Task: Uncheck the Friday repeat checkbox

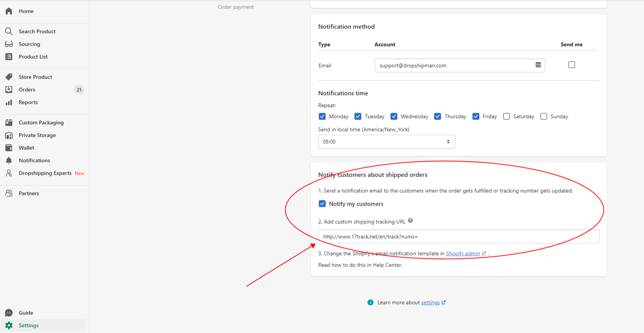Action: pyautogui.click(x=476, y=116)
